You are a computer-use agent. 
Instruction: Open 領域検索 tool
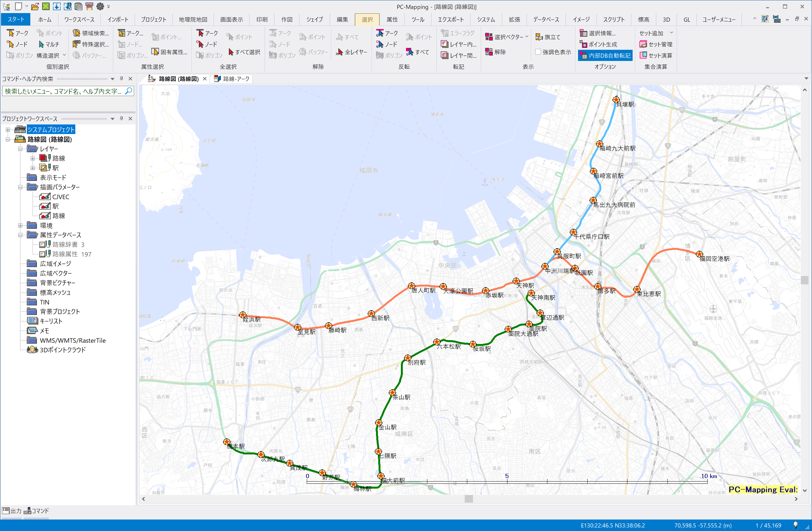point(91,33)
